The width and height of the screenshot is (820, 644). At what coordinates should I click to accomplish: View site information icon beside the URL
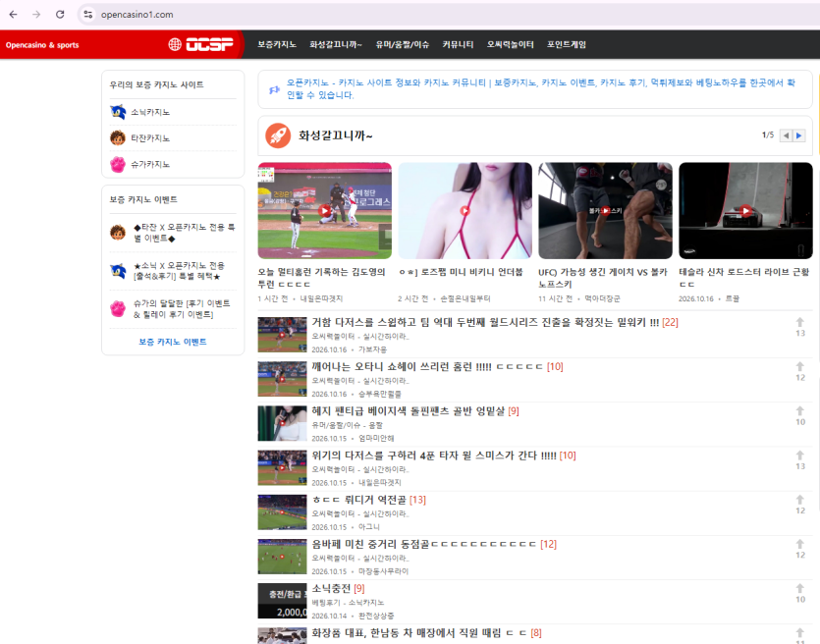pyautogui.click(x=87, y=15)
